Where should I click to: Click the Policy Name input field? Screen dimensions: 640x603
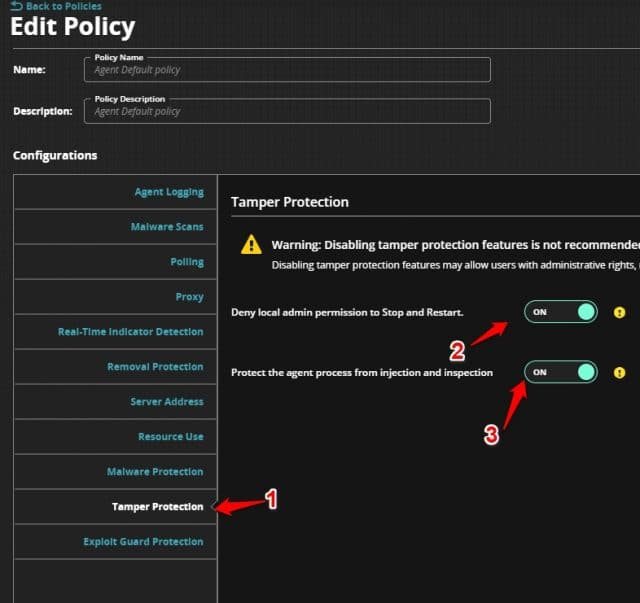click(x=287, y=70)
